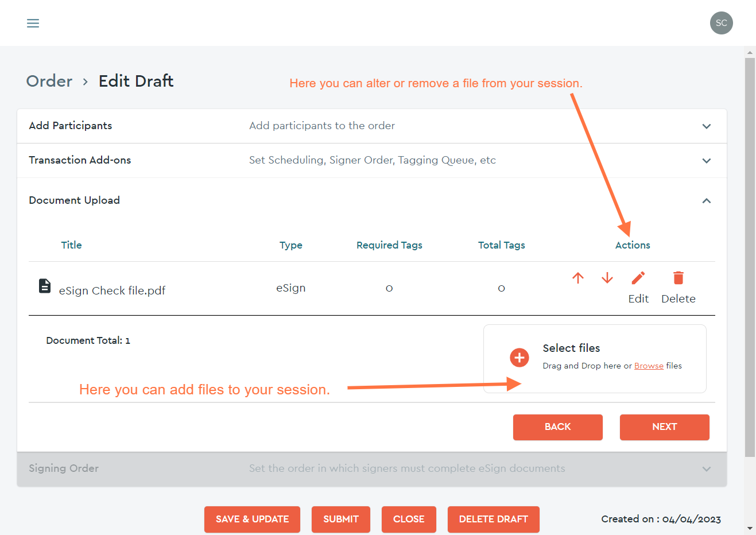This screenshot has height=535, width=756.
Task: Move eSign Check file.pdf up
Action: tap(578, 278)
